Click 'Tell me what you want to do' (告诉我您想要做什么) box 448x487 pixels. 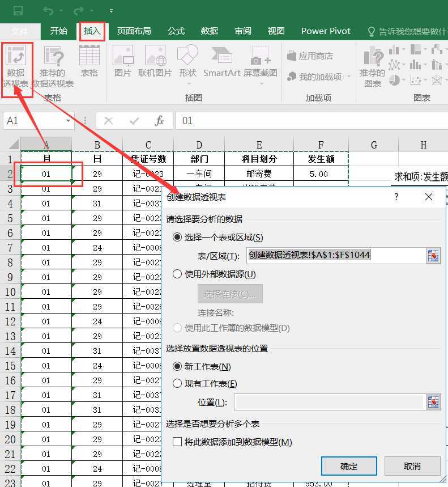click(407, 31)
